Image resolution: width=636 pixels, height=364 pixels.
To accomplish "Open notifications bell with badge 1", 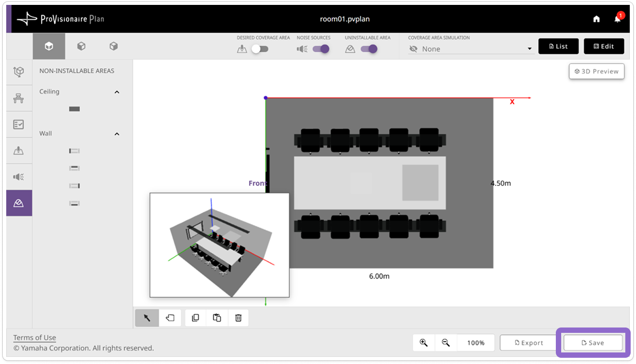I will tap(618, 18).
